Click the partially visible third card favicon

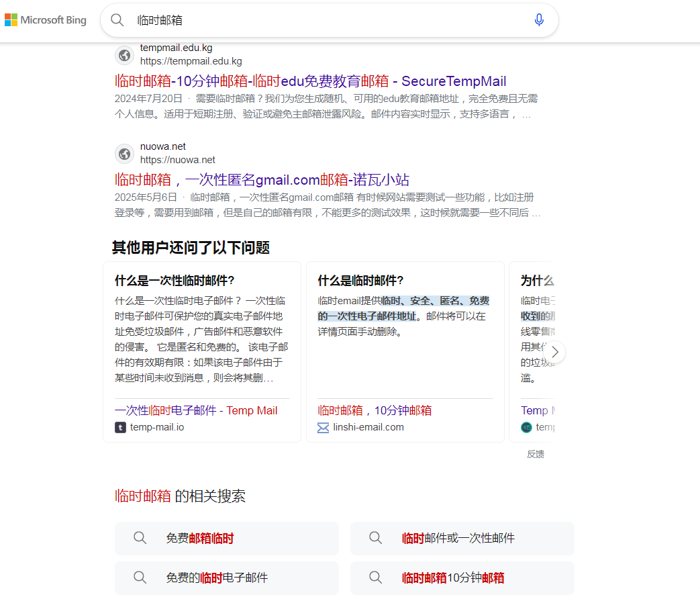click(526, 428)
